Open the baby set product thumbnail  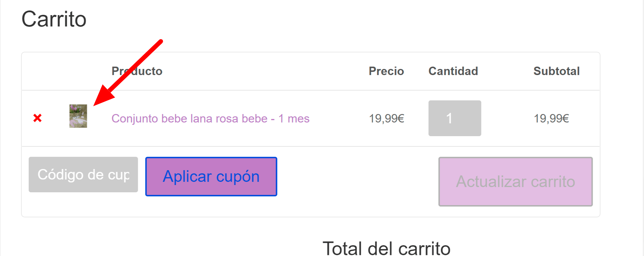point(78,116)
